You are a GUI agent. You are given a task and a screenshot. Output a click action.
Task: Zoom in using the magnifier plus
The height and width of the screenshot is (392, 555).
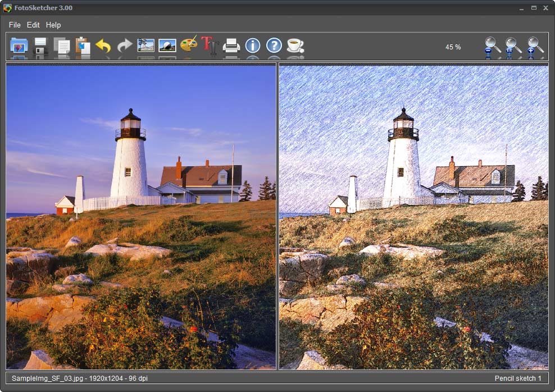534,47
